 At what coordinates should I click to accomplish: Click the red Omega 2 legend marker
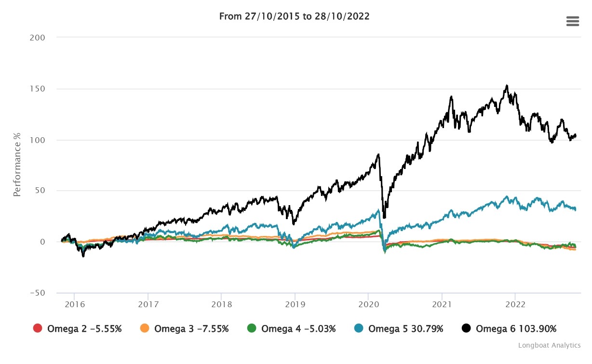click(38, 329)
